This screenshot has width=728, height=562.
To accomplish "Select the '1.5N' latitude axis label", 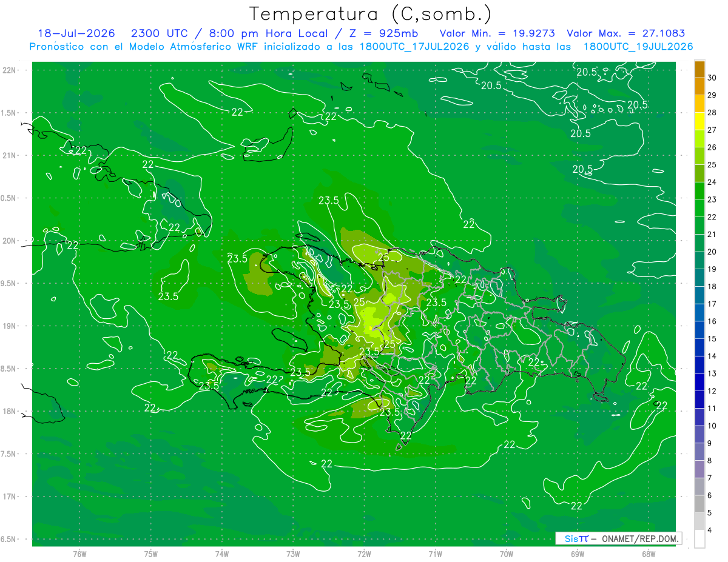I will tap(9, 113).
